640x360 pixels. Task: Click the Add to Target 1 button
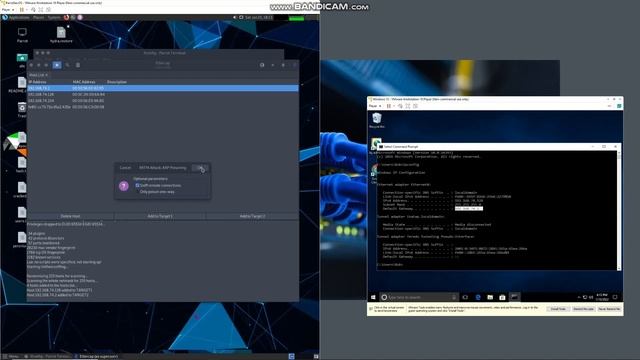[x=160, y=216]
